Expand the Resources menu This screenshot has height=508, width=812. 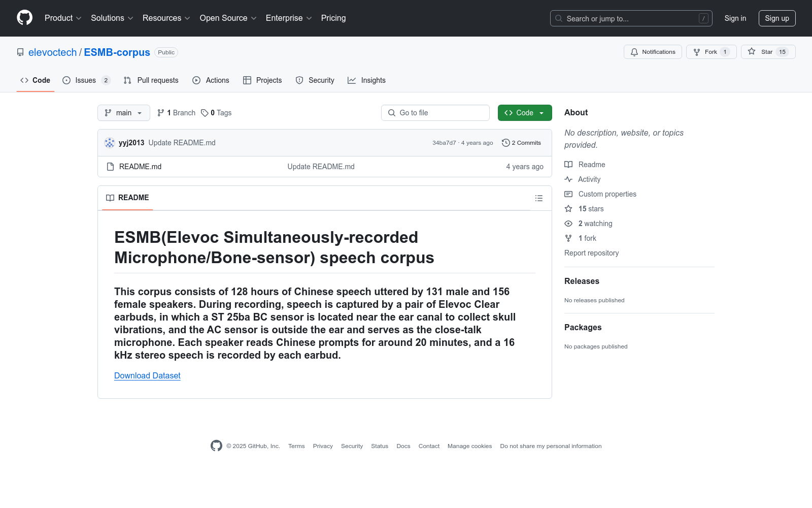click(x=166, y=18)
